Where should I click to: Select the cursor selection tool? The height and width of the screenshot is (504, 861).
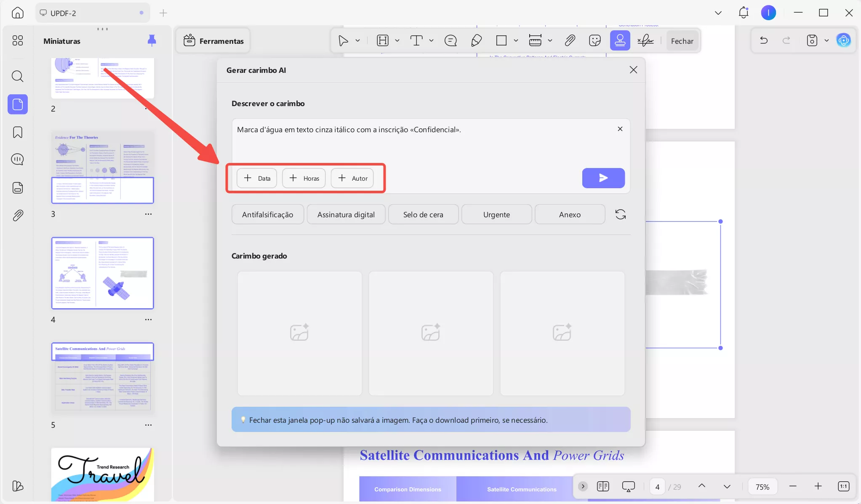pyautogui.click(x=344, y=40)
